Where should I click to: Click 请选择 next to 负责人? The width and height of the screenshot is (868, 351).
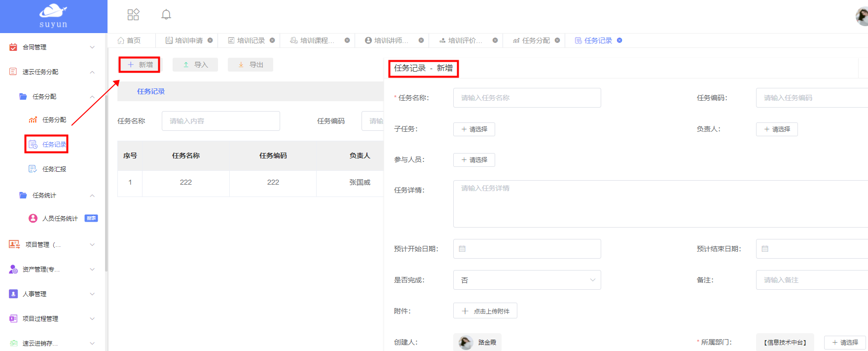point(777,129)
